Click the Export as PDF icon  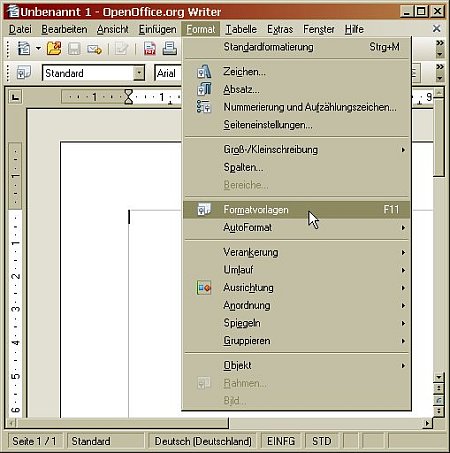tap(150, 49)
